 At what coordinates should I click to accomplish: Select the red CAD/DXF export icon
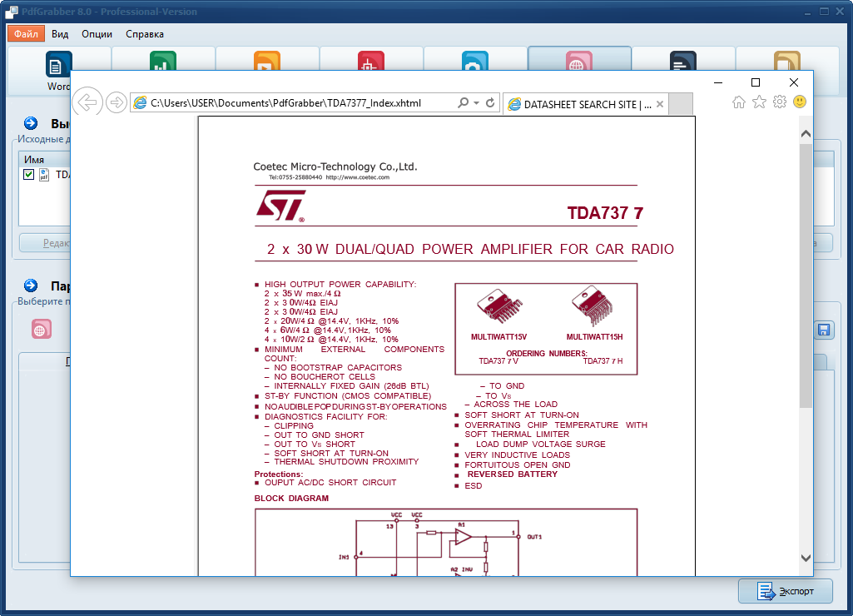(x=371, y=61)
